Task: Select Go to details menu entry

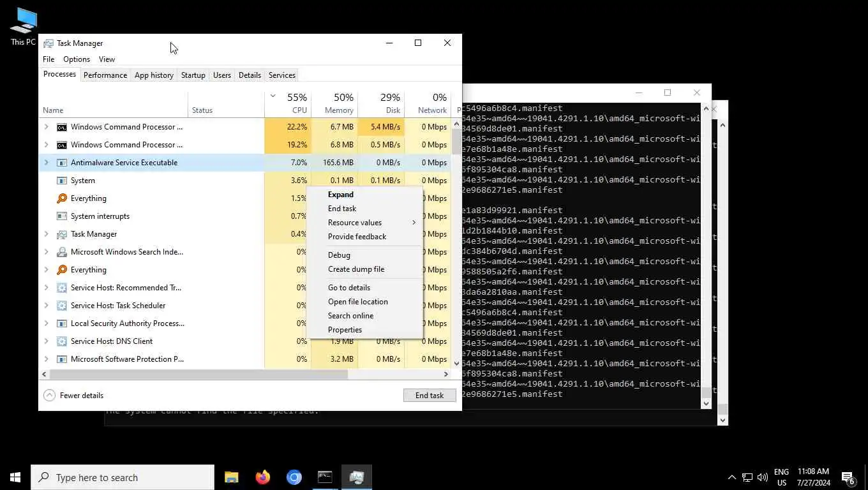Action: [x=364, y=288]
